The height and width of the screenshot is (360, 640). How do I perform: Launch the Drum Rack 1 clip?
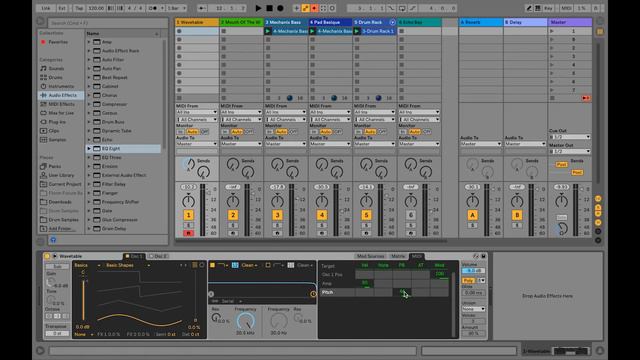point(357,31)
